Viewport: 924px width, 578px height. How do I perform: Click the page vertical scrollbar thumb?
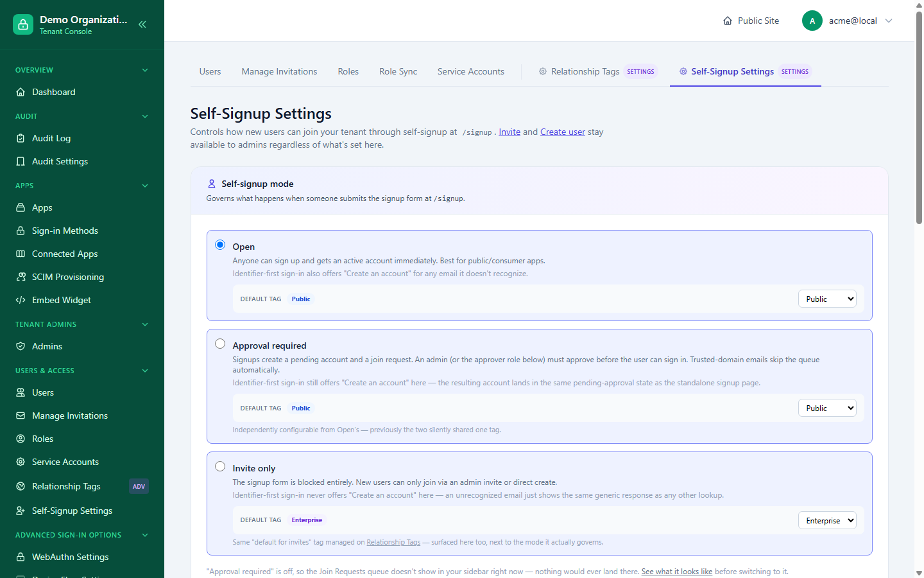click(919, 118)
